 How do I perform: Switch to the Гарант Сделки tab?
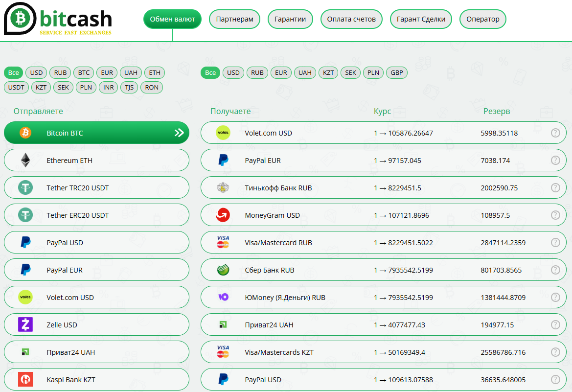421,19
